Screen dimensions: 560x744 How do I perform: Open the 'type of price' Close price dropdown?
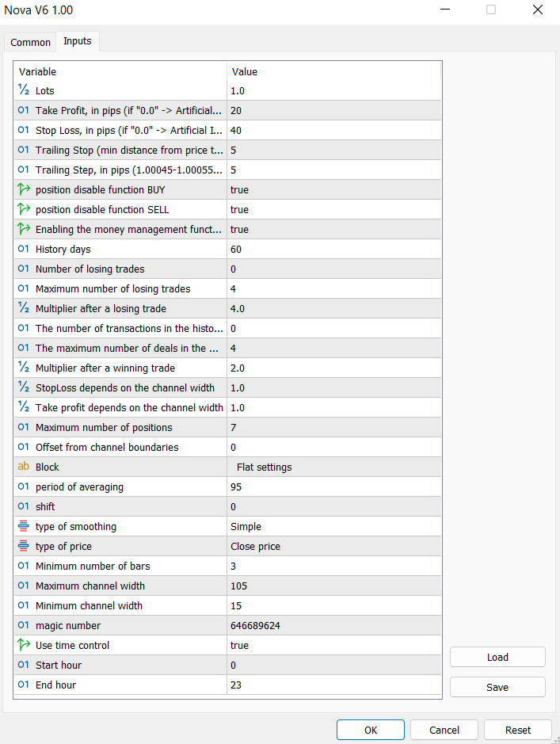(x=333, y=547)
